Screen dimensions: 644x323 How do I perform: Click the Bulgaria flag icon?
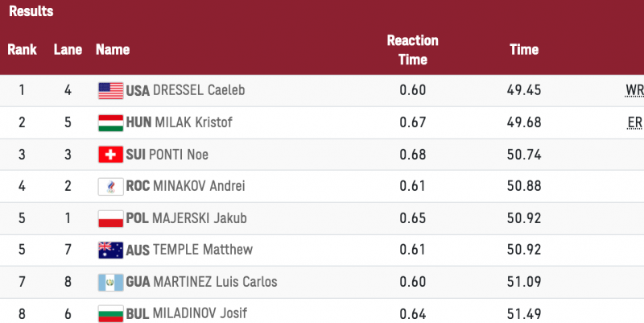tap(110, 313)
